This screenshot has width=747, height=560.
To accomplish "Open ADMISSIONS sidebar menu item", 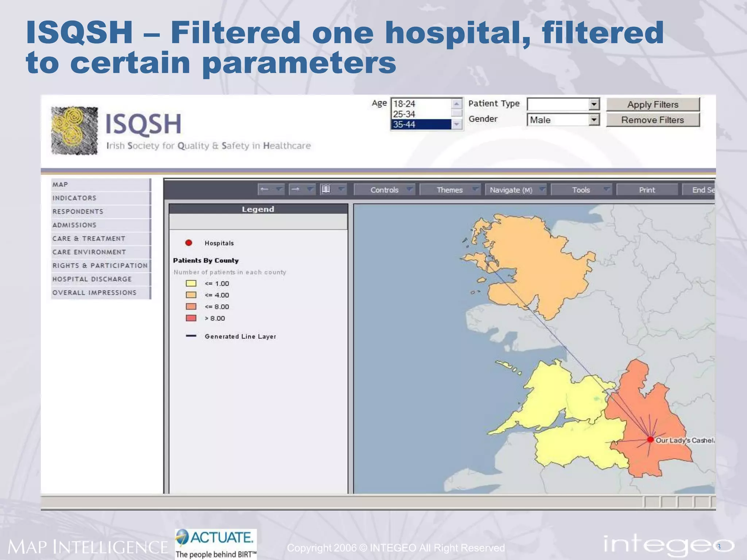I will 101,225.
